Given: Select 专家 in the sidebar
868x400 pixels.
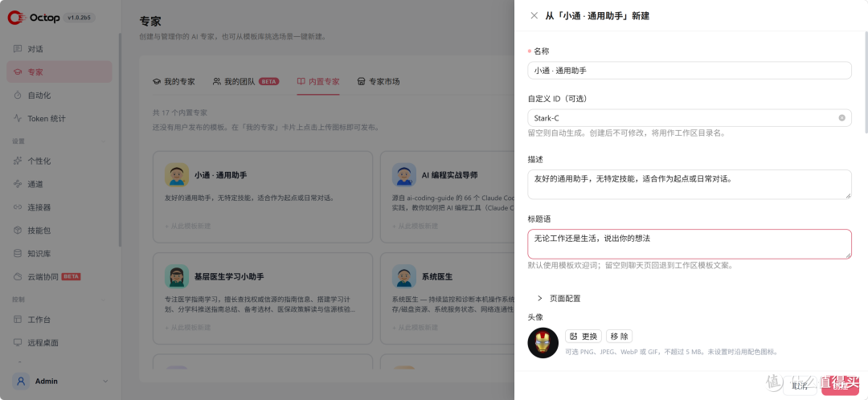Looking at the screenshot, I should 59,72.
